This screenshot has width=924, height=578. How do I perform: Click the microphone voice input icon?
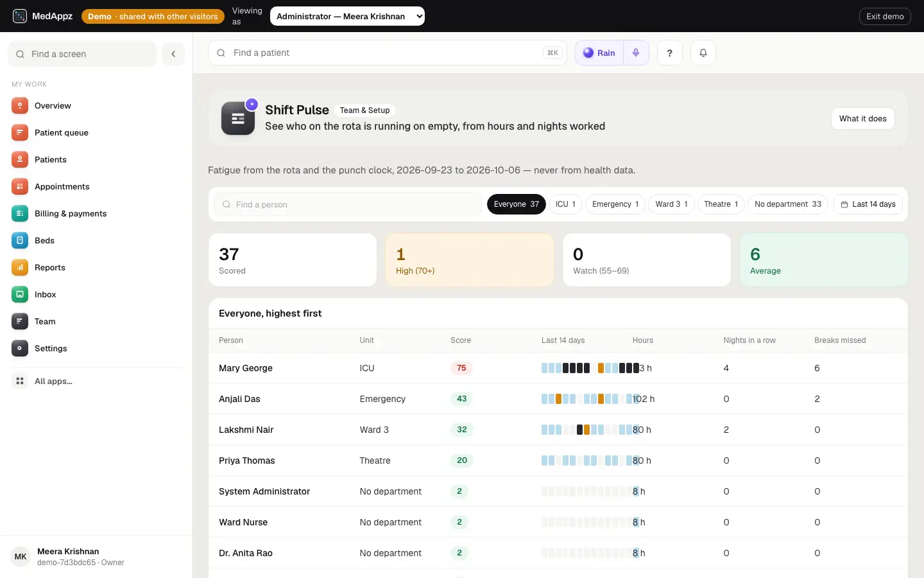point(636,53)
